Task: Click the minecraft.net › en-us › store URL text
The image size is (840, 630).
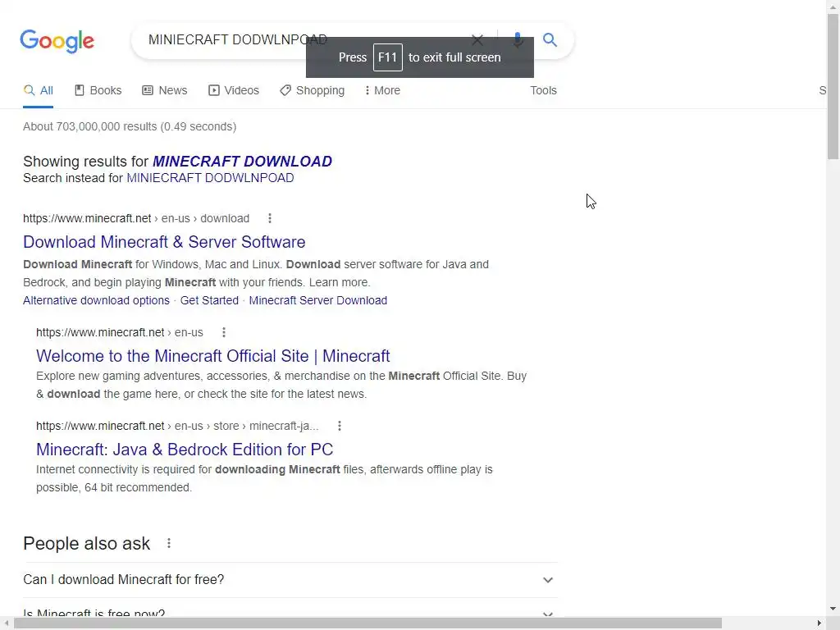Action: [177, 426]
